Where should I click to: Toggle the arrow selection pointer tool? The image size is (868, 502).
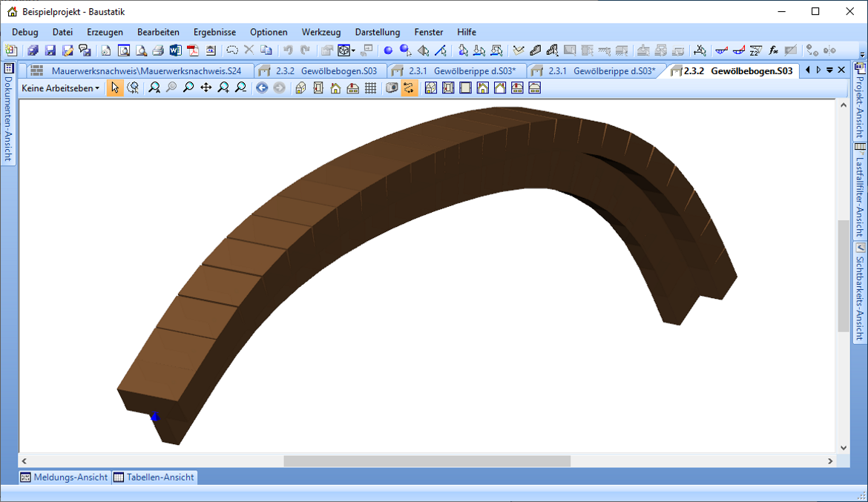click(x=114, y=88)
